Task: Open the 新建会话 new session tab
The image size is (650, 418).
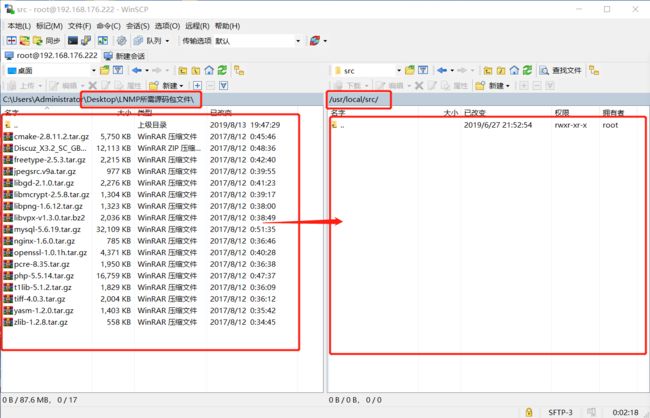Action: point(124,56)
